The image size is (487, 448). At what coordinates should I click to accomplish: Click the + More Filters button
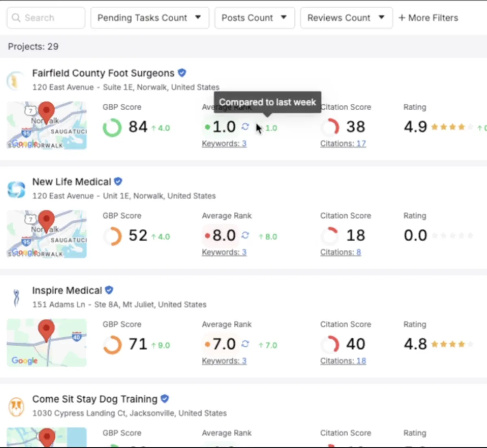[x=428, y=18]
